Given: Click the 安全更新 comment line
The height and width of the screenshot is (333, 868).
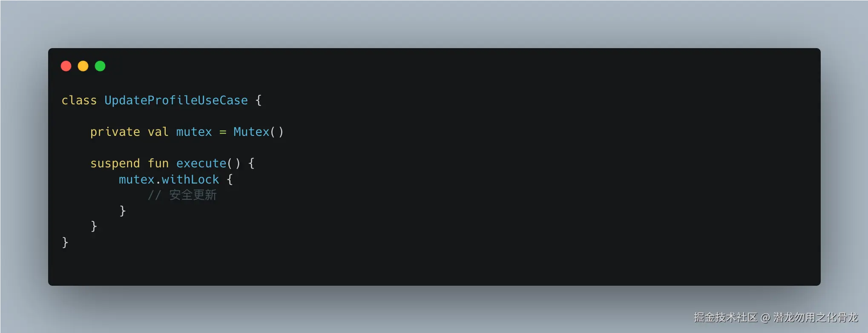Looking at the screenshot, I should point(182,195).
